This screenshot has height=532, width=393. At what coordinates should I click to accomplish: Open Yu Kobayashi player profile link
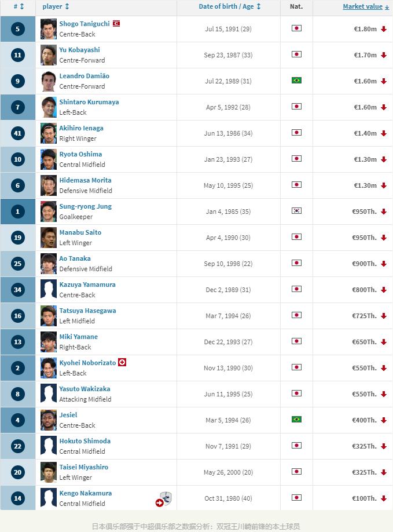[x=79, y=50]
